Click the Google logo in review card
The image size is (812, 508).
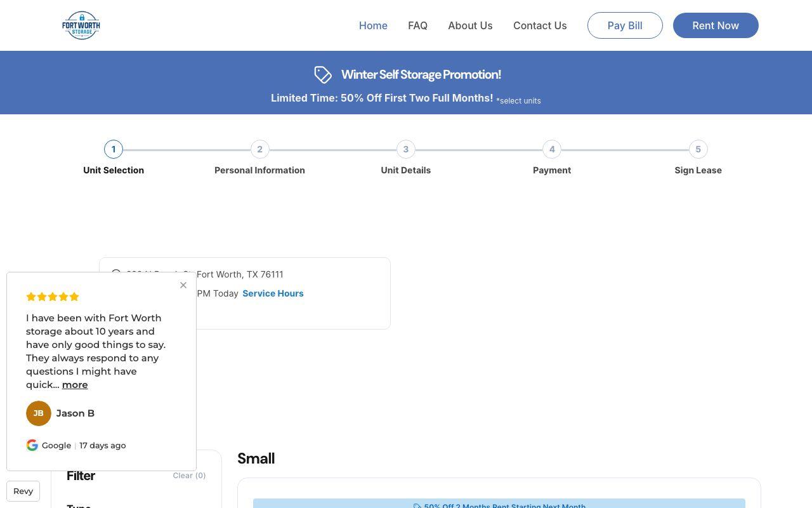pyautogui.click(x=32, y=445)
